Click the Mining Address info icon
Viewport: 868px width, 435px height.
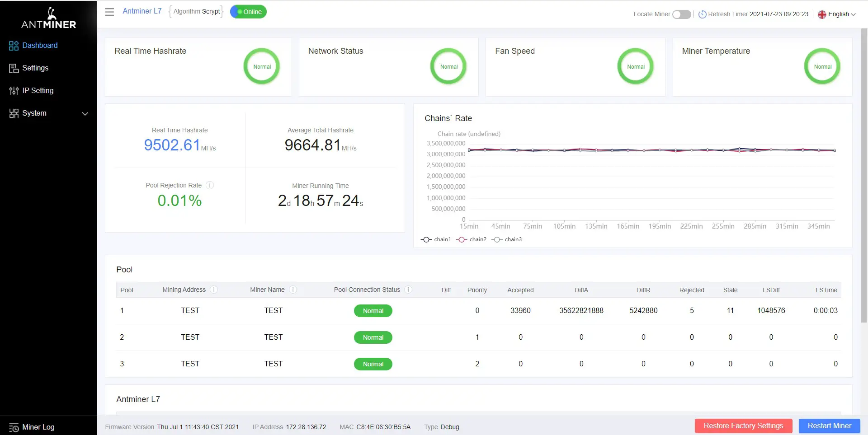point(214,290)
